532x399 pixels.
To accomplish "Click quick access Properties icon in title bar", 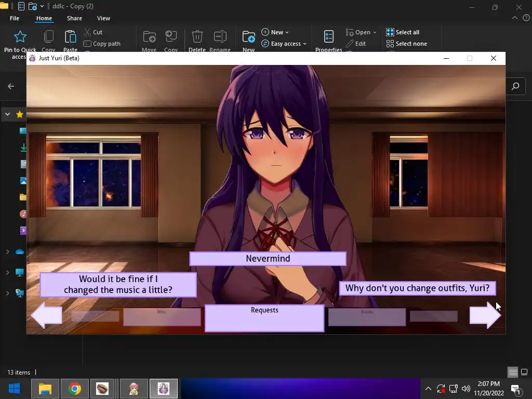I will 21,6.
